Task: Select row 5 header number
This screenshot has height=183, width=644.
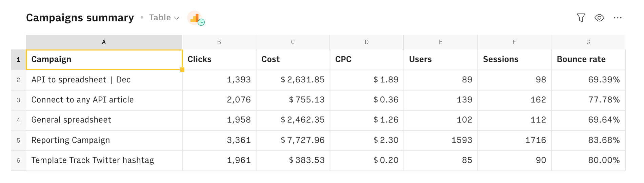Action: coord(18,140)
